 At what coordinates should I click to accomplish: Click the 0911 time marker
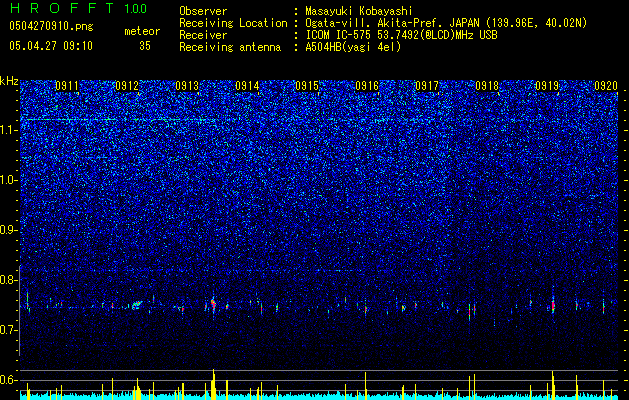(67, 86)
